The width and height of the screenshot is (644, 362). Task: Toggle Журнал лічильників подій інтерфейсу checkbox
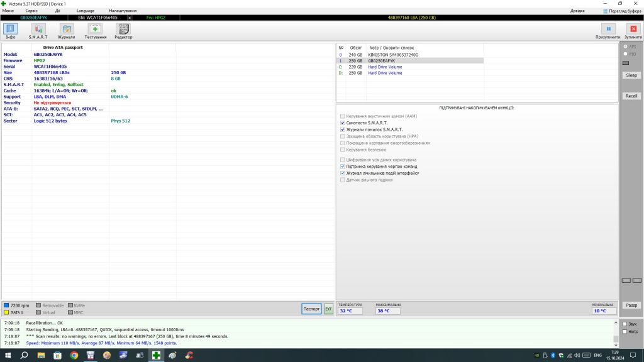coord(343,173)
